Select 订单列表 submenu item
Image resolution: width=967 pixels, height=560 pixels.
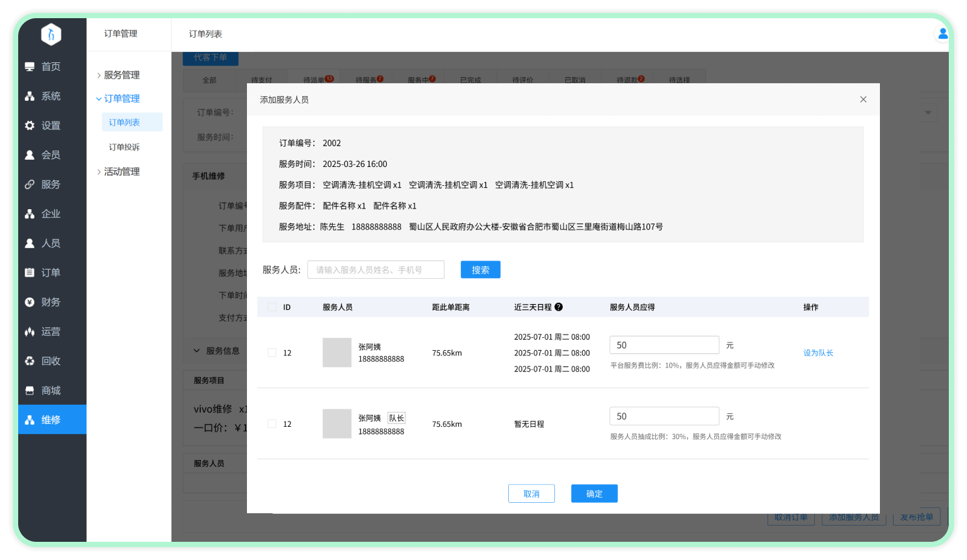point(124,122)
